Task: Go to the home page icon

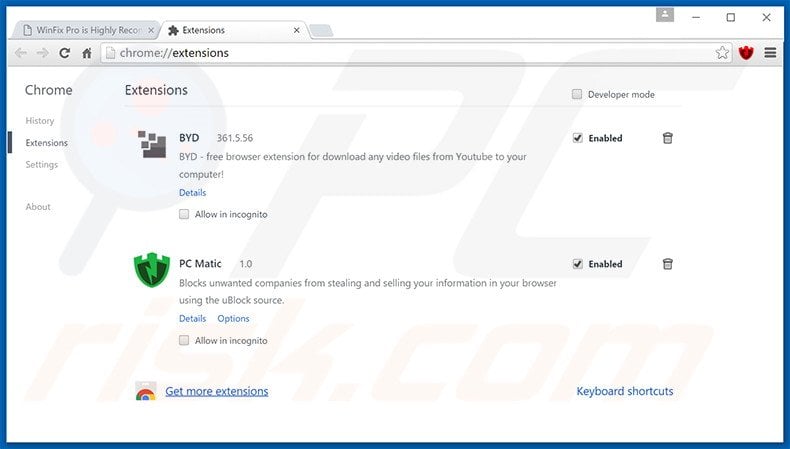Action: click(x=87, y=53)
